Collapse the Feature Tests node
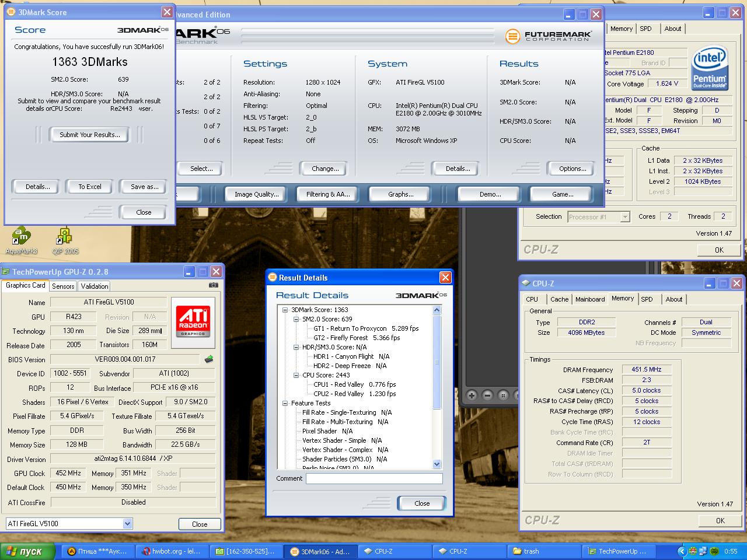747x560 pixels. (x=285, y=404)
